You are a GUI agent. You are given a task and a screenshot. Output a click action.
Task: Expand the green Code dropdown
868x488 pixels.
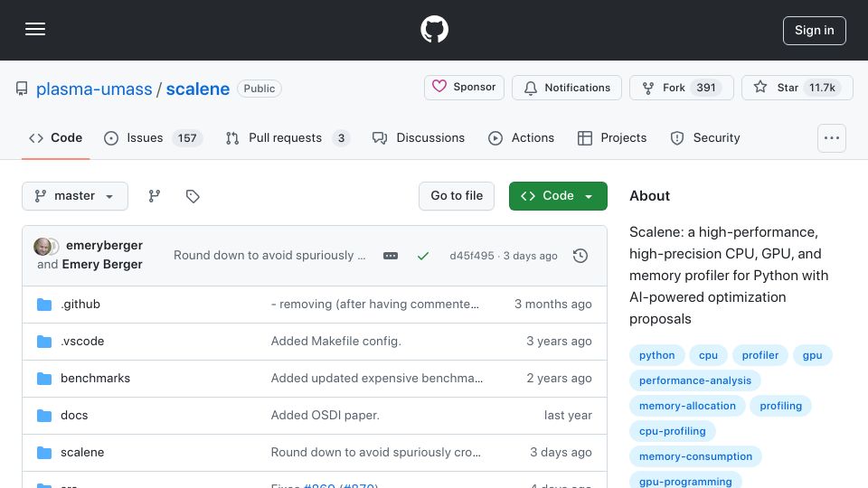coord(558,196)
